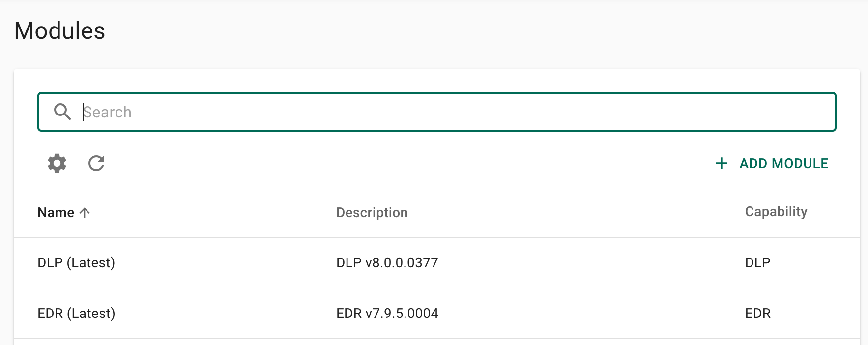
Task: Open the DLP (Latest) module name
Action: [x=76, y=263]
